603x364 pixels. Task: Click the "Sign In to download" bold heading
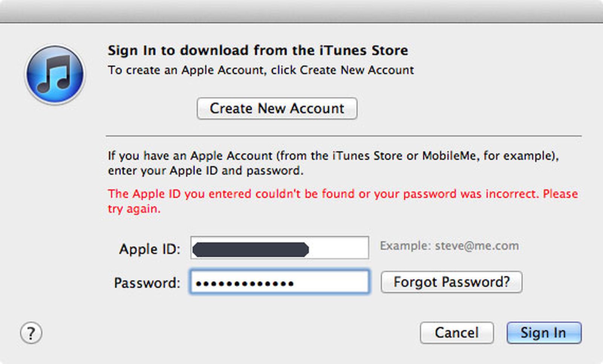(x=258, y=50)
